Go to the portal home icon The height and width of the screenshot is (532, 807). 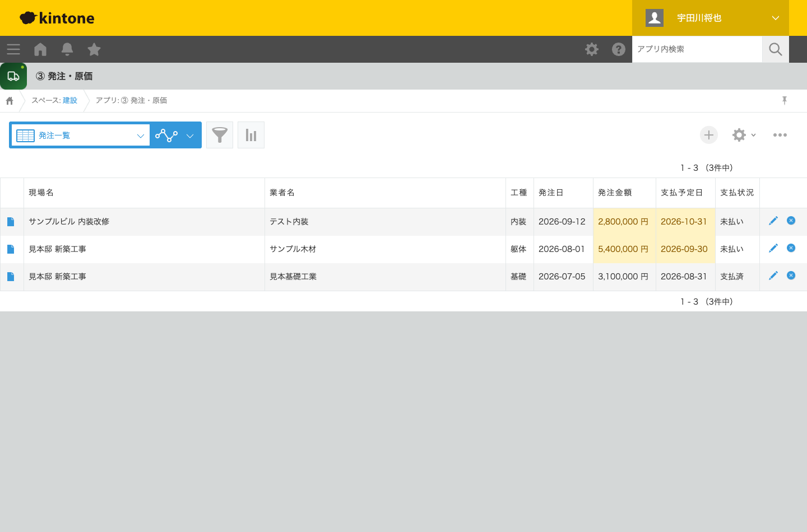40,49
